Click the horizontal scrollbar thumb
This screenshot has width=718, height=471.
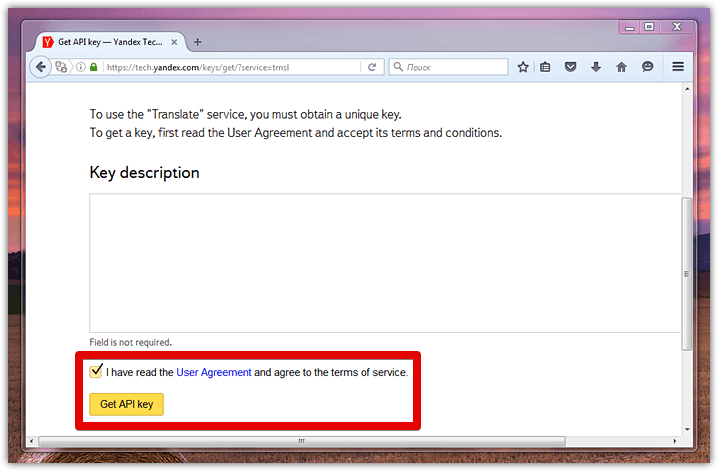click(x=302, y=441)
